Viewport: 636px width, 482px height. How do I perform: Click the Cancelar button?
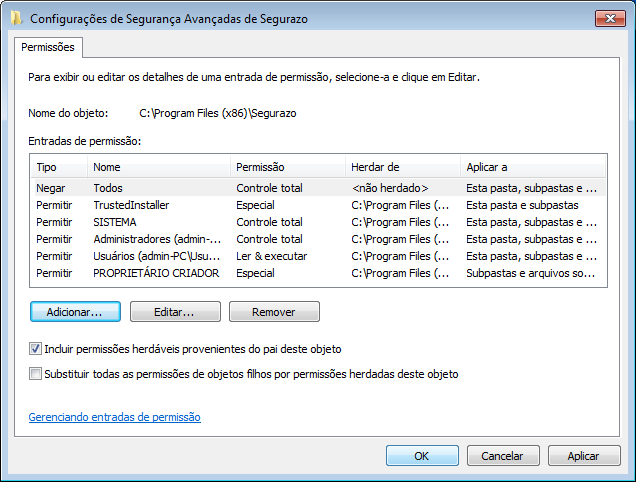click(x=503, y=456)
